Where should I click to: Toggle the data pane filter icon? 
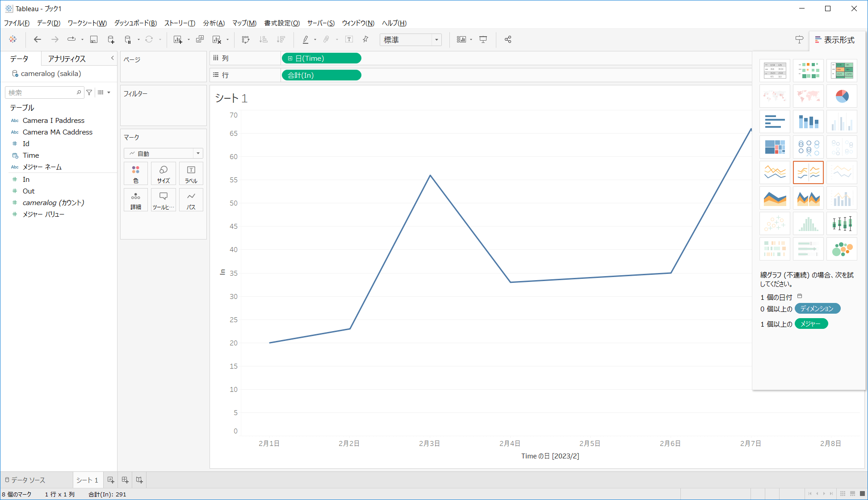click(89, 92)
